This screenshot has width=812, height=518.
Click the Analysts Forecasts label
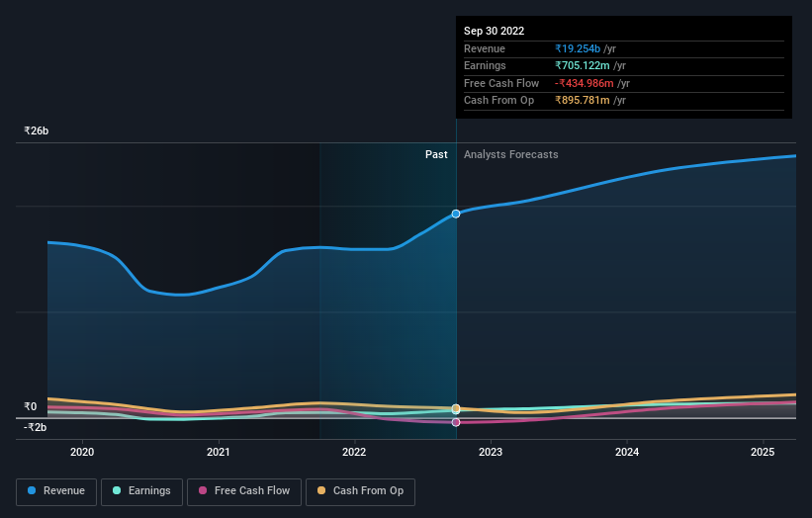click(511, 154)
